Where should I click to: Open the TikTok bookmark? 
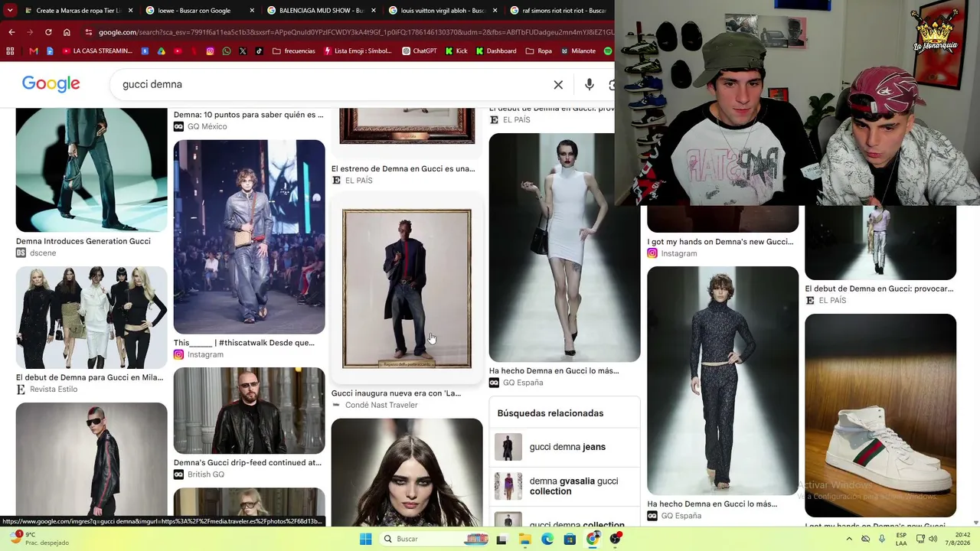(259, 51)
